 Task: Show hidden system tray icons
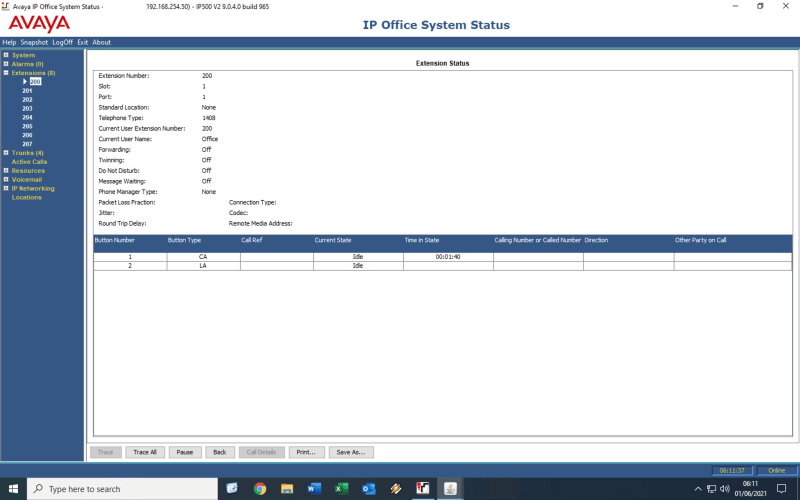click(x=698, y=489)
